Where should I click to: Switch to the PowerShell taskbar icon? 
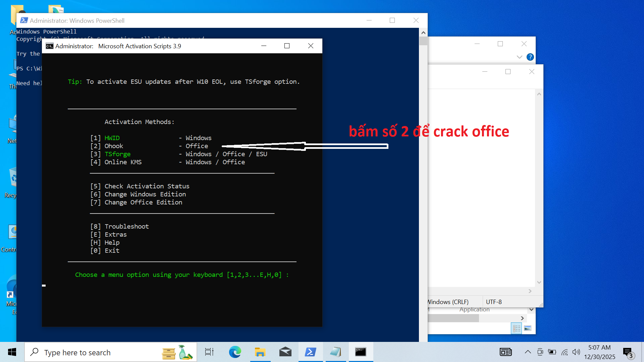tap(310, 352)
